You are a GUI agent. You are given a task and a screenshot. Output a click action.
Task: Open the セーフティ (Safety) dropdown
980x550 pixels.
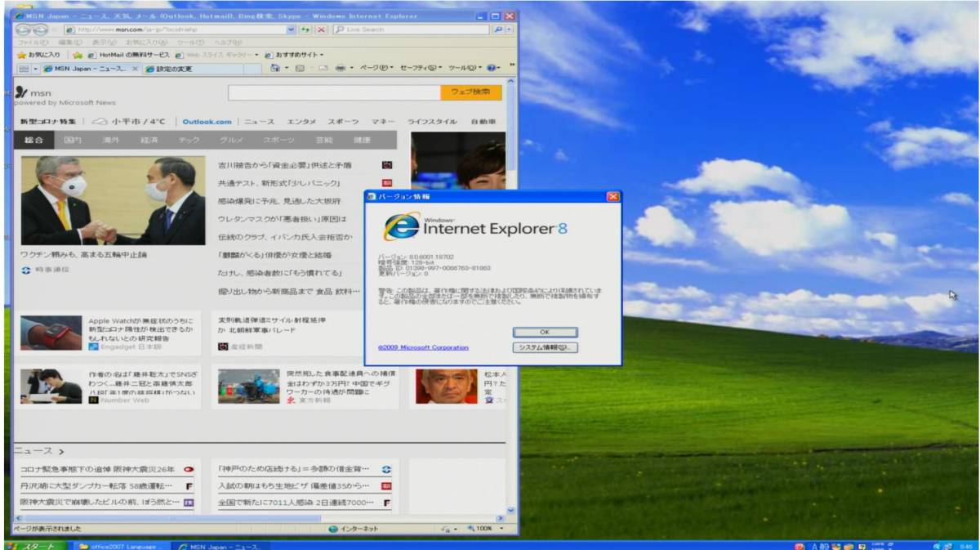[419, 70]
